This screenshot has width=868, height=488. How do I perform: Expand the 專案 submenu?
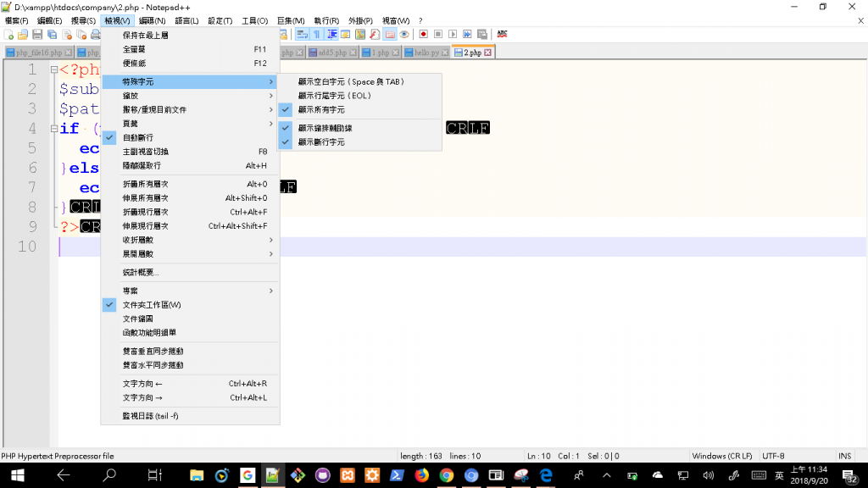pos(190,291)
